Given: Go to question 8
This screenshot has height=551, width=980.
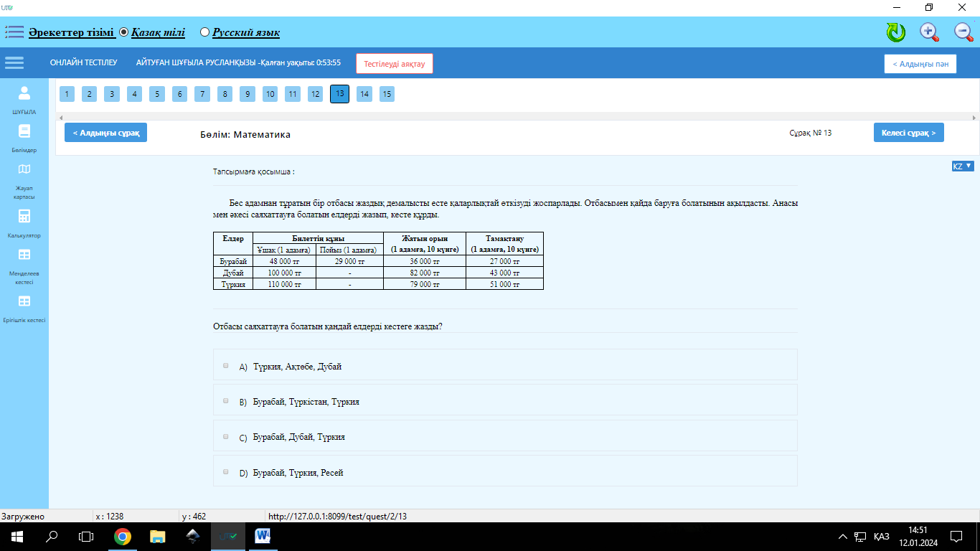Looking at the screenshot, I should 225,94.
